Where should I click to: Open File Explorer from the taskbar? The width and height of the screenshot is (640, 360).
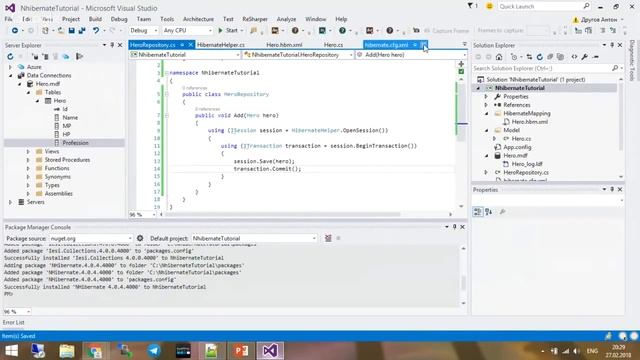coord(67,351)
